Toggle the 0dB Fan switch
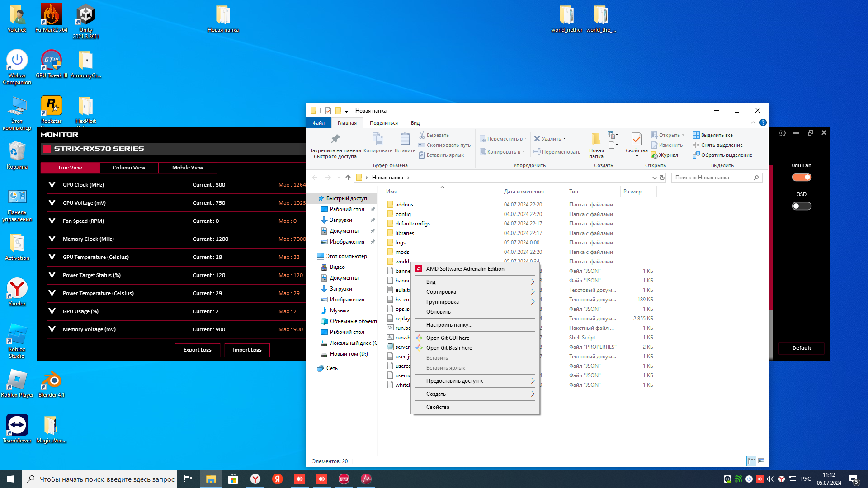 coord(802,177)
